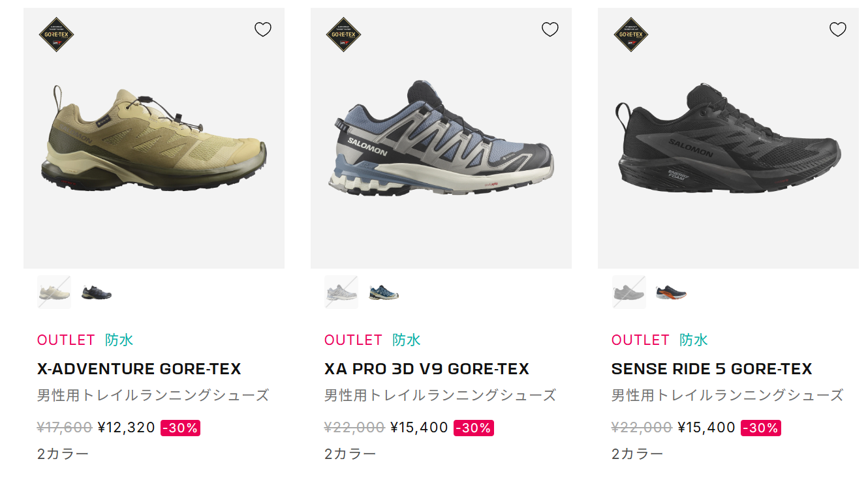Open the X-ADVENTURE GORE-TEX product title
This screenshot has width=868, height=489.
coord(139,369)
